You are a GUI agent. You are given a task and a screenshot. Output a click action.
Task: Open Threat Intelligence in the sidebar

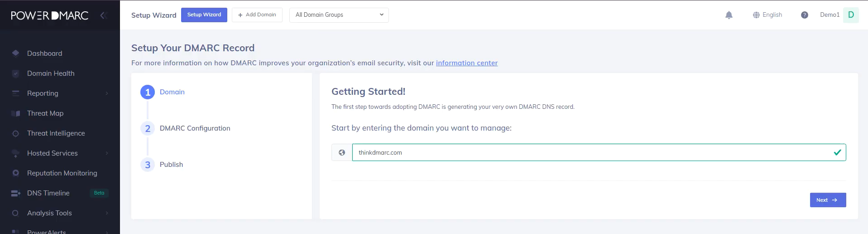coord(56,133)
